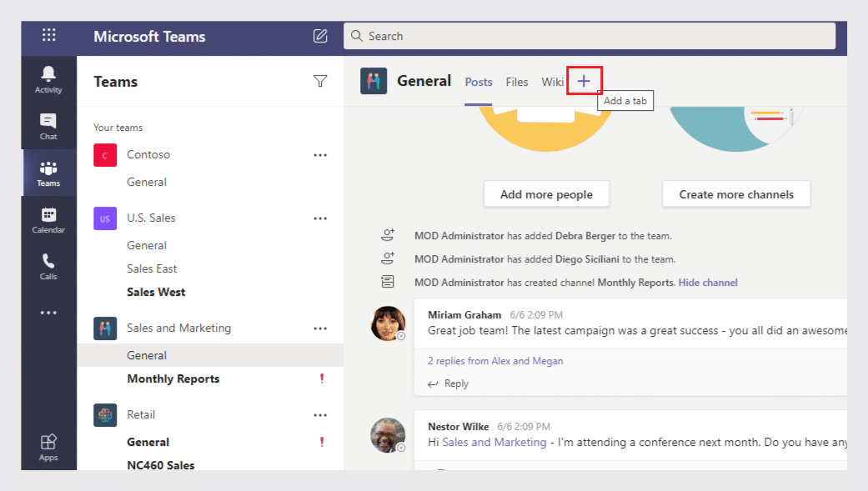Open Sales West channel
The image size is (868, 491).
tap(156, 292)
